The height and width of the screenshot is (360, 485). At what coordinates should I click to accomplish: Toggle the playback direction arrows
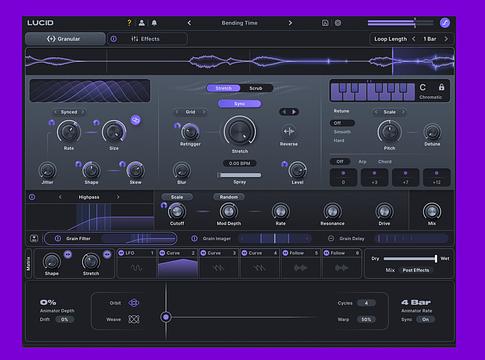289,112
